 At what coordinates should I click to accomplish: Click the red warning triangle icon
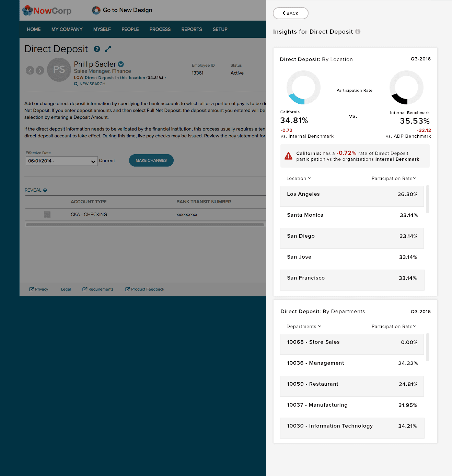(289, 156)
